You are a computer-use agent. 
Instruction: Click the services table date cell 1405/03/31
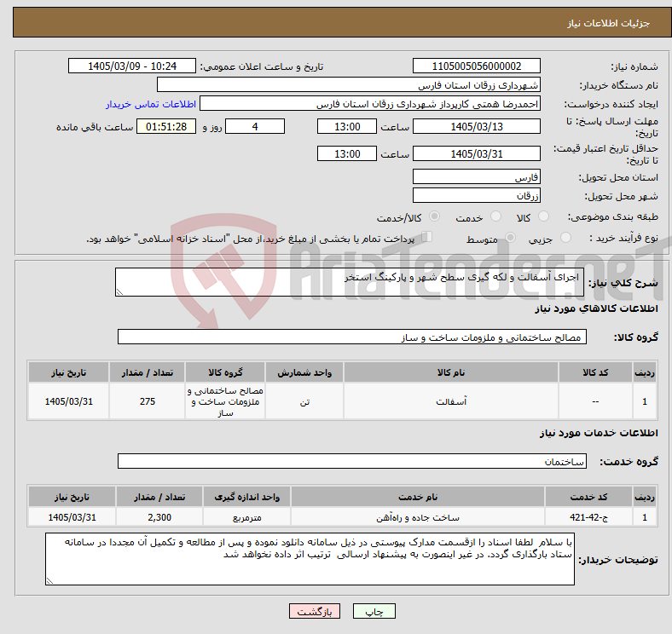72,517
